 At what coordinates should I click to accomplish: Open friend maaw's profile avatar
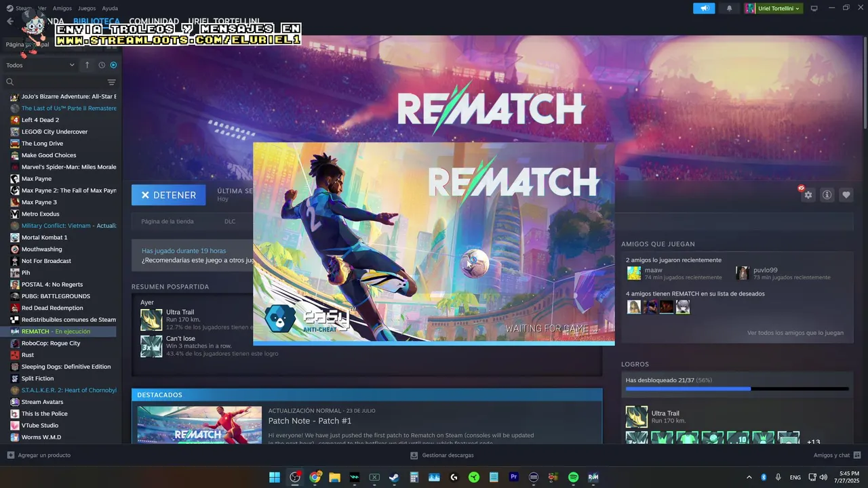(634, 273)
